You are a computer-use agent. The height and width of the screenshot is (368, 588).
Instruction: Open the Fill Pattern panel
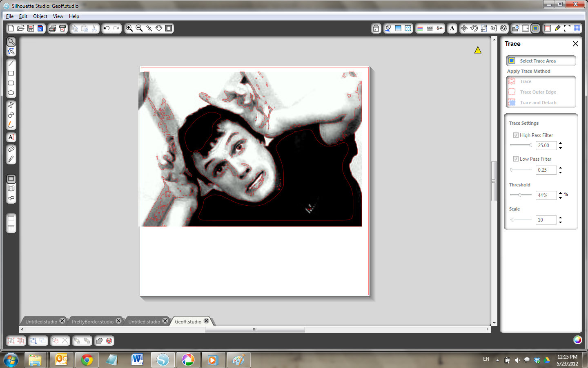point(408,28)
